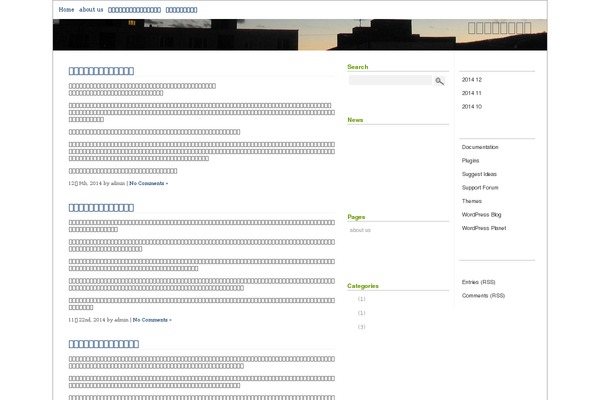Open the first post title dated December 9th
The width and height of the screenshot is (600, 400).
tap(101, 71)
